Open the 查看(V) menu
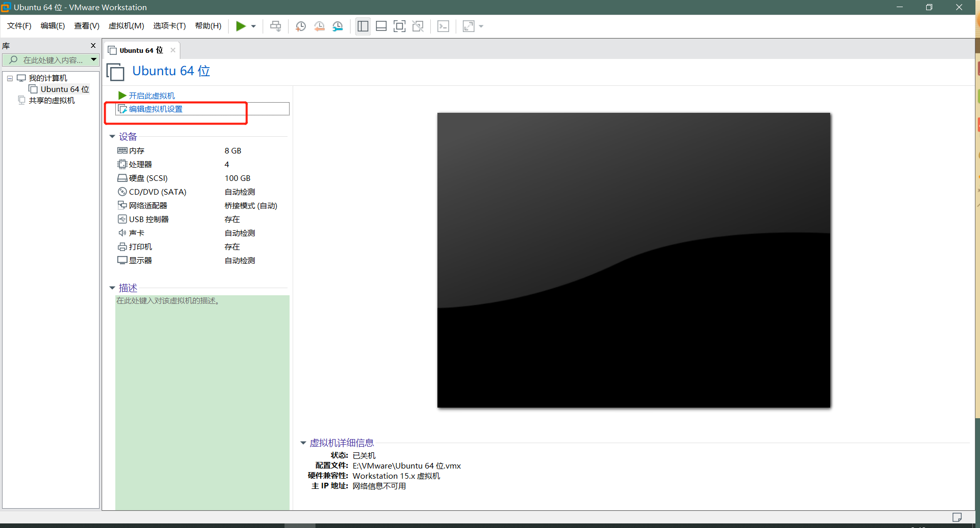Screen dimensions: 980x528 tap(87, 26)
